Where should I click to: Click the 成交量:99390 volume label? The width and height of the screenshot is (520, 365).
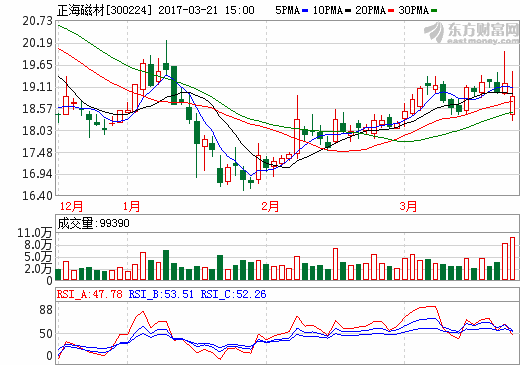click(93, 223)
